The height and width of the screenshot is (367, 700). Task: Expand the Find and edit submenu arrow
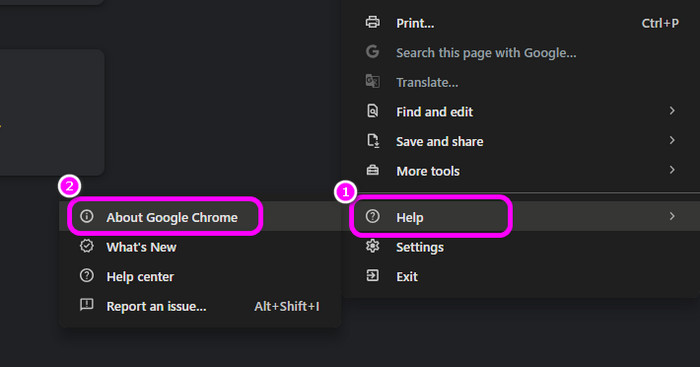pos(672,111)
